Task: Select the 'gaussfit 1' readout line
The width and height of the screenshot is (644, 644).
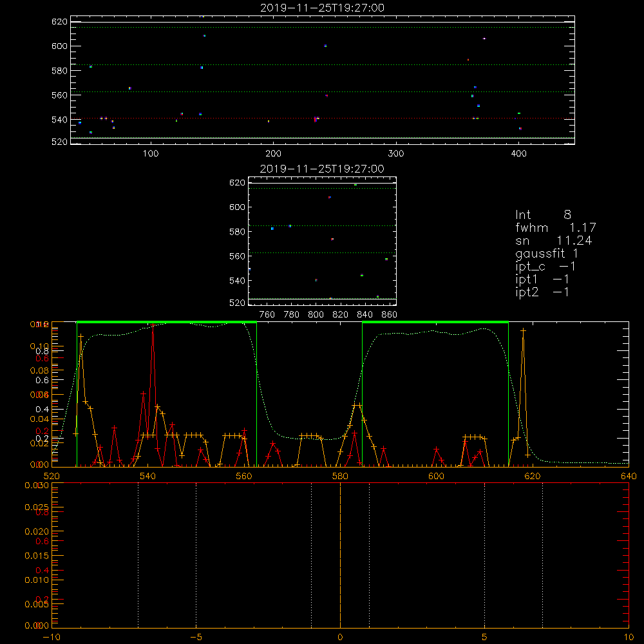Action: point(547,253)
